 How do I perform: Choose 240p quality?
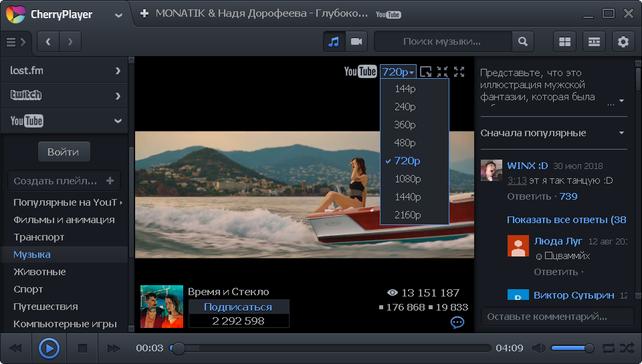415,107
